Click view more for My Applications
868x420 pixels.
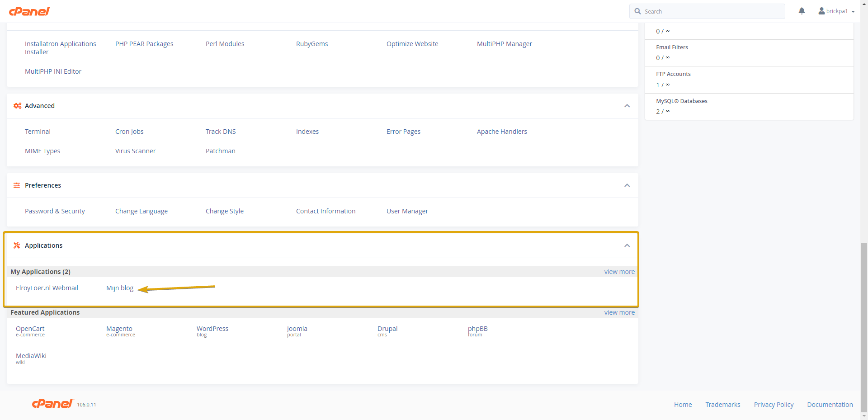[x=619, y=272]
